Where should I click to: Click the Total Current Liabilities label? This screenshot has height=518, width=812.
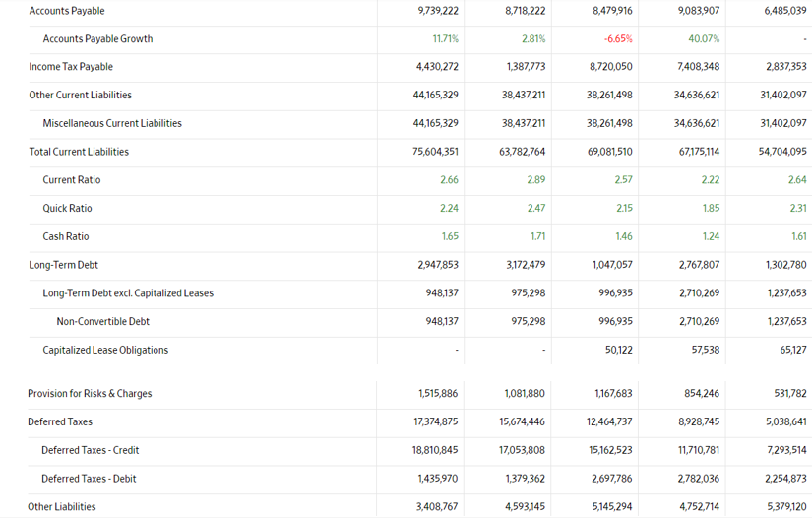79,152
